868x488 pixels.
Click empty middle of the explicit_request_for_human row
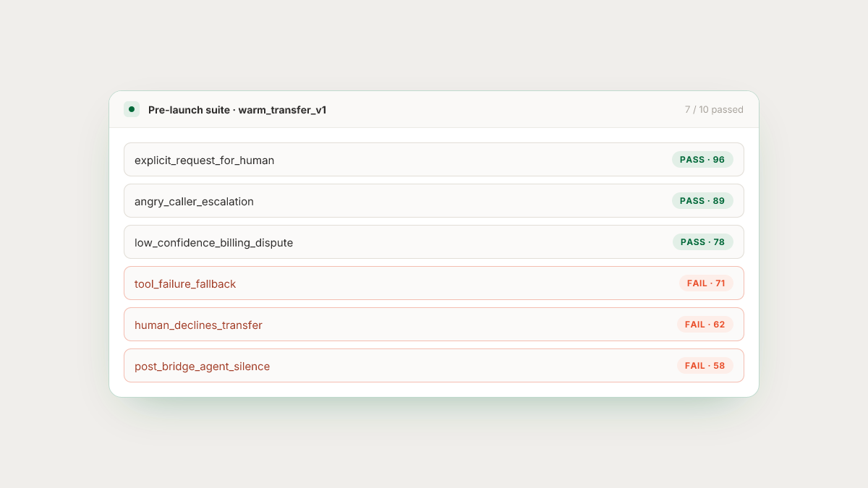470,160
